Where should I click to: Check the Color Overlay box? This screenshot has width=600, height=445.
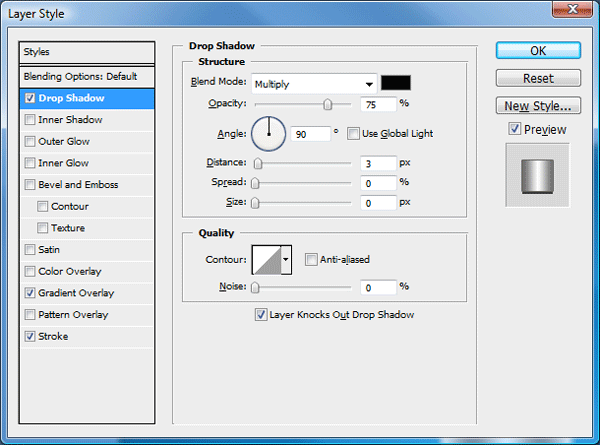pyautogui.click(x=30, y=271)
